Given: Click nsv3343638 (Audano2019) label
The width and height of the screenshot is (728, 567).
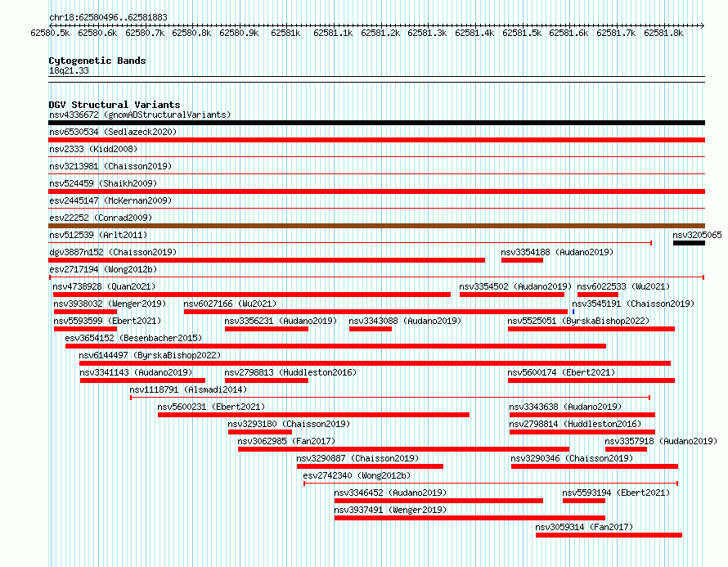Looking at the screenshot, I should click(565, 407).
